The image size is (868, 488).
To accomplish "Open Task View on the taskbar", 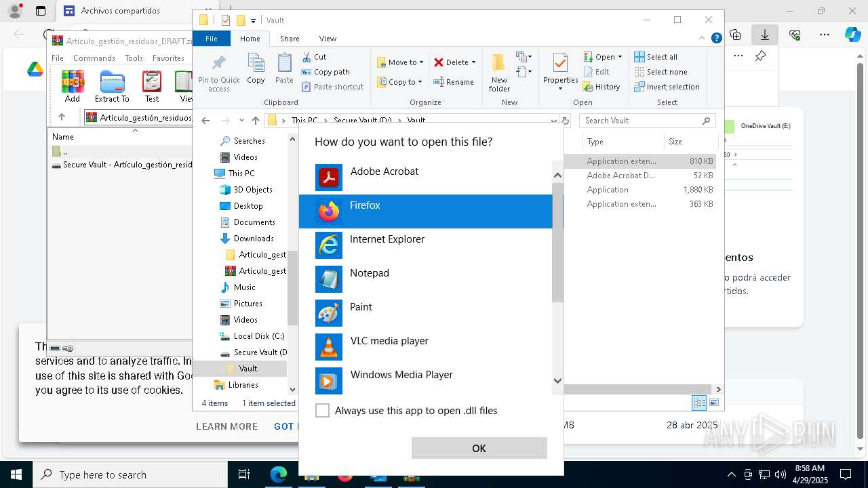I will (244, 474).
